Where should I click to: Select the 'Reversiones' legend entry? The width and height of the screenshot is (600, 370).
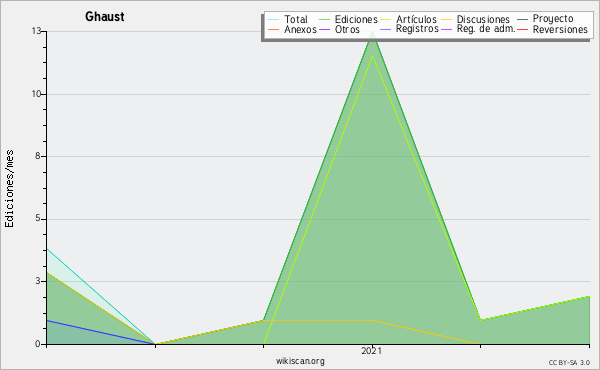[560, 29]
